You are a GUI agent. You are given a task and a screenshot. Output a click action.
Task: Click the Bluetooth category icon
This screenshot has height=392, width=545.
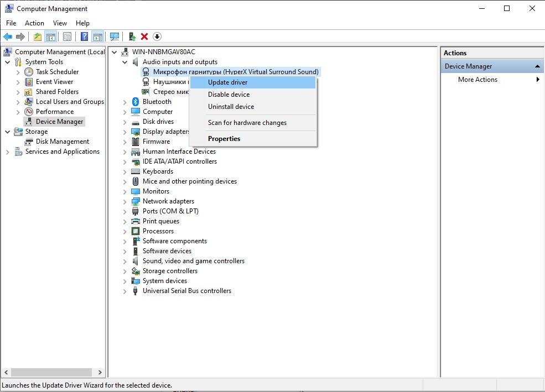point(136,102)
